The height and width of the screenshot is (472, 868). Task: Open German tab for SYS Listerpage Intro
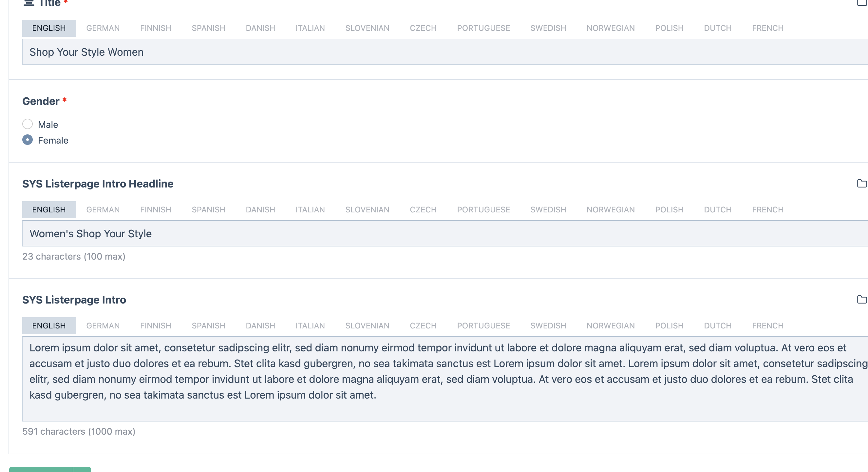pos(103,326)
